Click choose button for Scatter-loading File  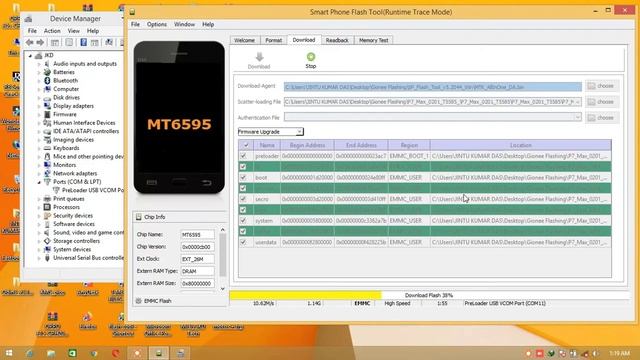pyautogui.click(x=602, y=102)
